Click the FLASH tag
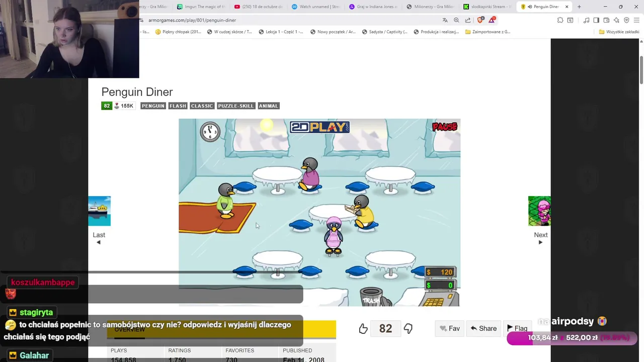Screen dimensions: 644x362 (178, 106)
